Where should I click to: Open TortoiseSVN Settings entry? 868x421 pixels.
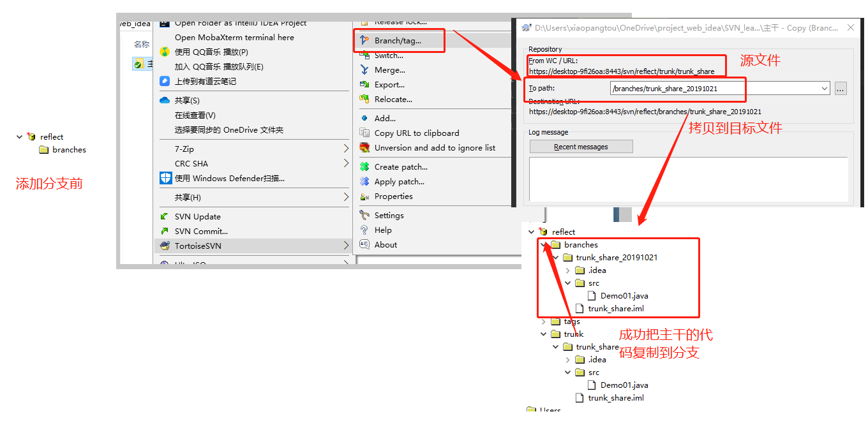pos(389,216)
